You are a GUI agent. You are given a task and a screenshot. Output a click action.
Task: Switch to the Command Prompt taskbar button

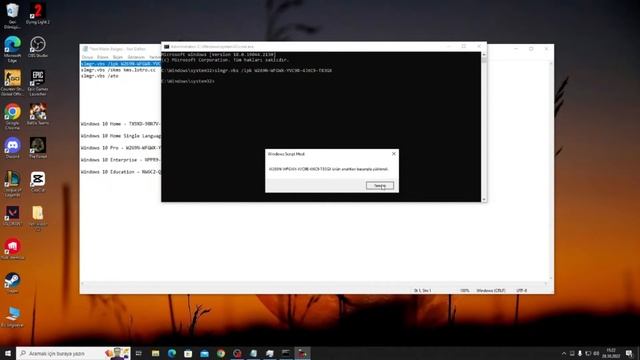pyautogui.click(x=286, y=353)
